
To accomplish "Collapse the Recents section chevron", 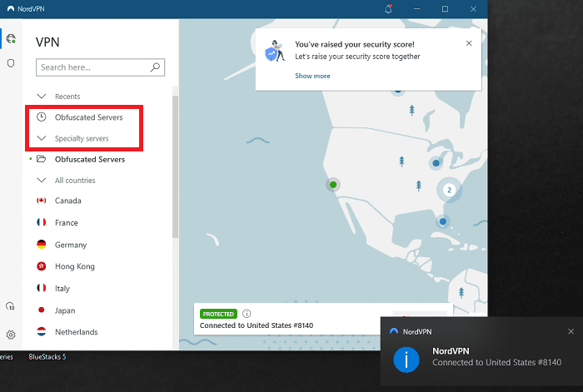I will (x=42, y=97).
